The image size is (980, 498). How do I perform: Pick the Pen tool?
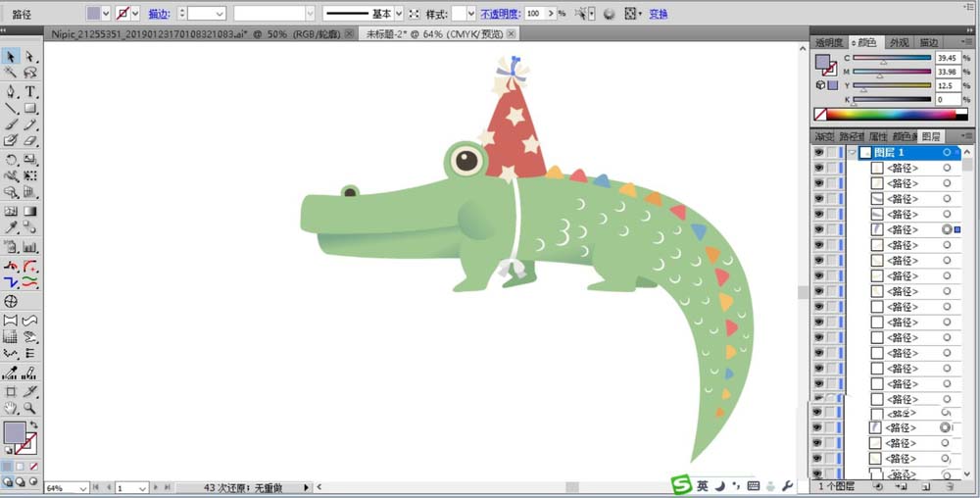pos(11,91)
